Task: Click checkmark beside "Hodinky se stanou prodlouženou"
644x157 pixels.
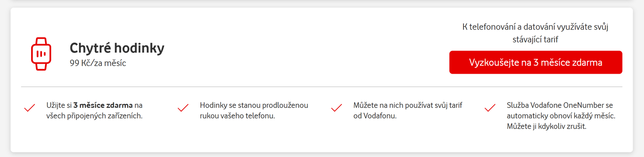Action: coord(183,108)
